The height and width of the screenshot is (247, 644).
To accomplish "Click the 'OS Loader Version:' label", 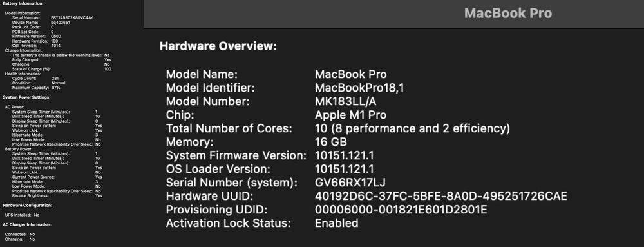I will click(x=218, y=169).
